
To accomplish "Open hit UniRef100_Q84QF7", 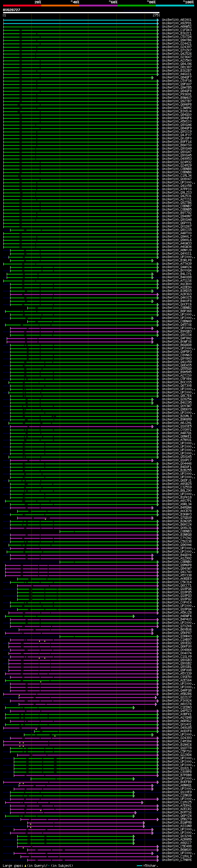I will click(176, 78).
